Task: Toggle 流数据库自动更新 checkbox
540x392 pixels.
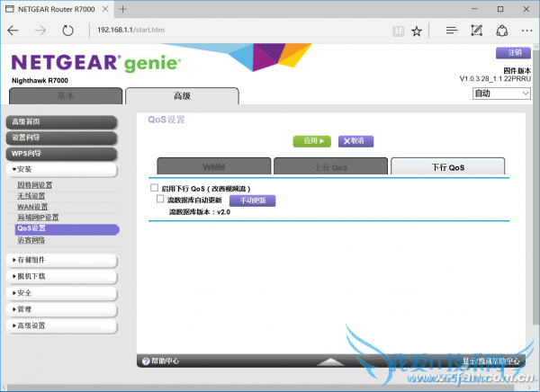Action: (x=160, y=199)
